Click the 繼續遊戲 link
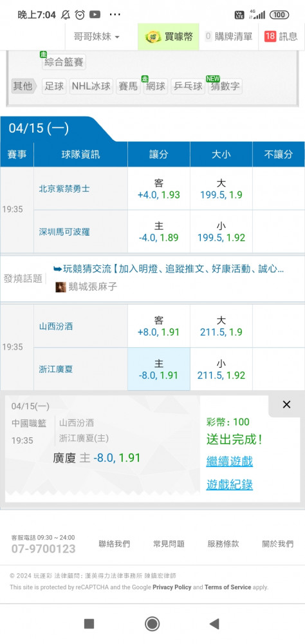 [230, 461]
